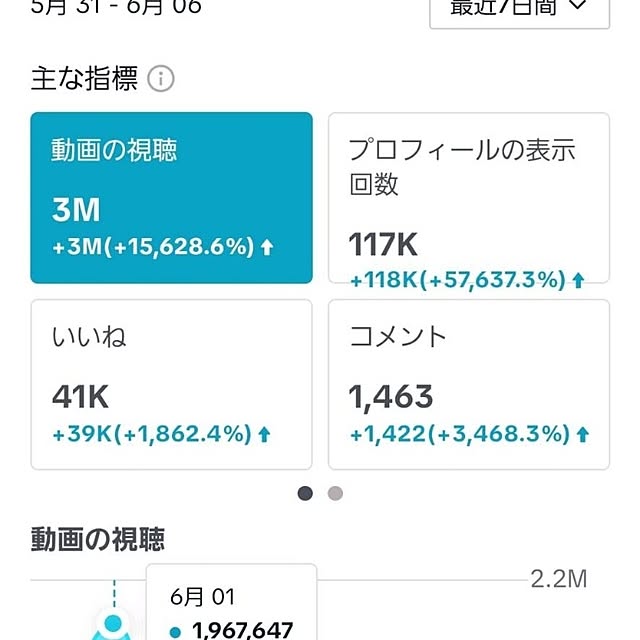Click the 2.2M axis label on chart

point(558,579)
